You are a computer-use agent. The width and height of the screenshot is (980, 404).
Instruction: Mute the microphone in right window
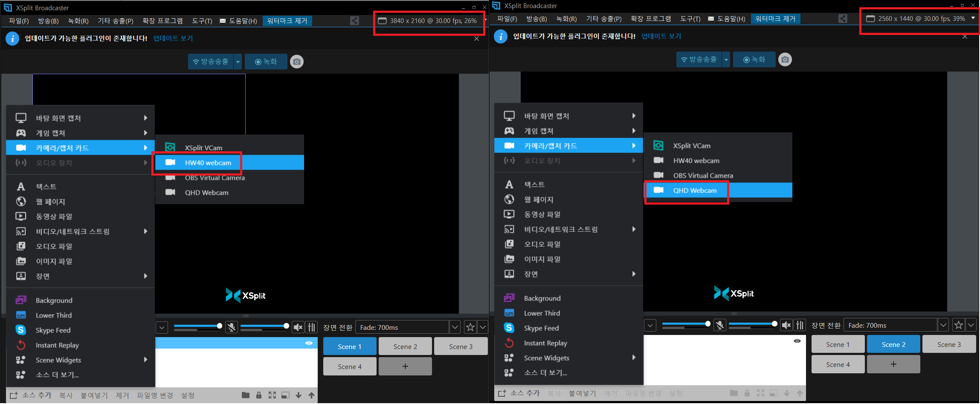point(720,325)
